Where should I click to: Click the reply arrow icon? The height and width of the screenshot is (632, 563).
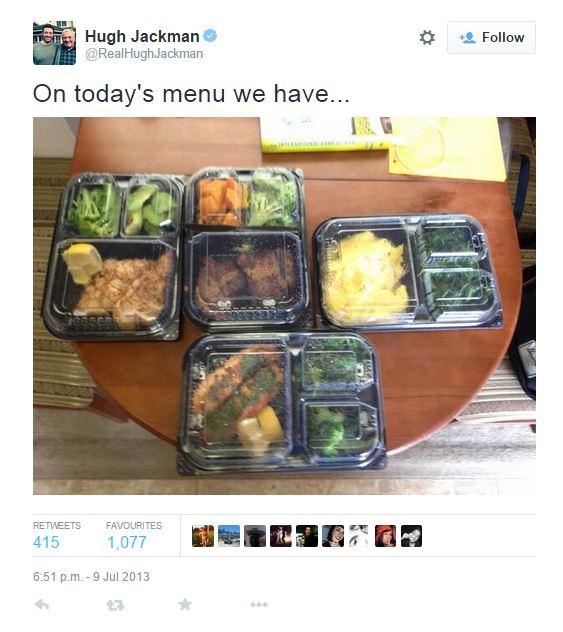click(42, 605)
